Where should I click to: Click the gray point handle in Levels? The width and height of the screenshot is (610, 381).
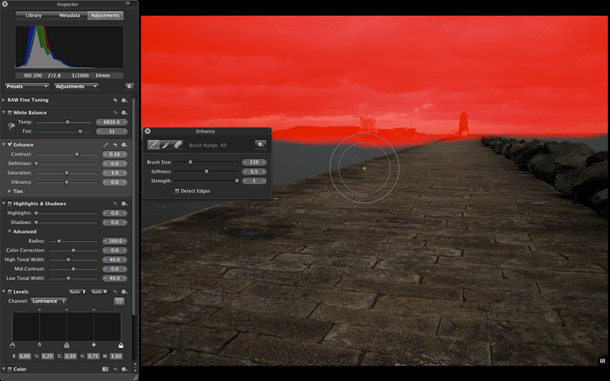[x=67, y=345]
